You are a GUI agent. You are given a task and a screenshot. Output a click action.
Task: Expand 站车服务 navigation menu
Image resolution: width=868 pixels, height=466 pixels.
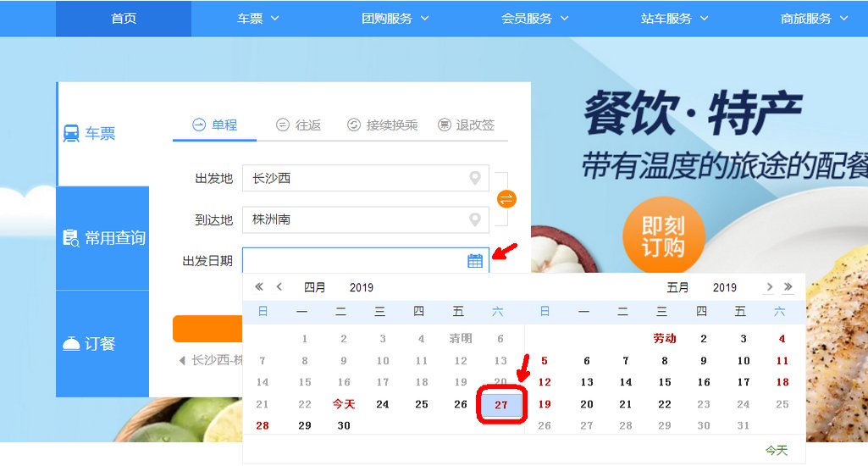(674, 19)
